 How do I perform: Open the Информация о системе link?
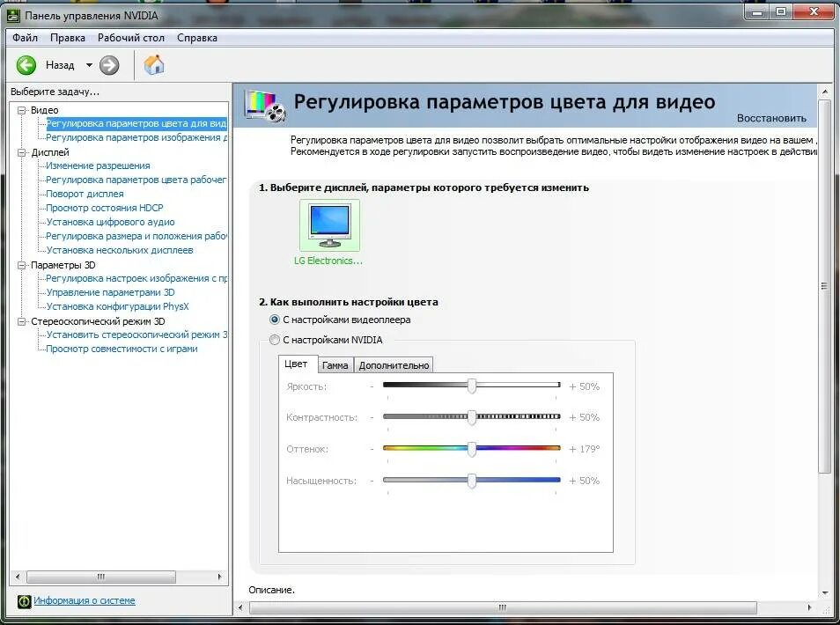point(85,600)
